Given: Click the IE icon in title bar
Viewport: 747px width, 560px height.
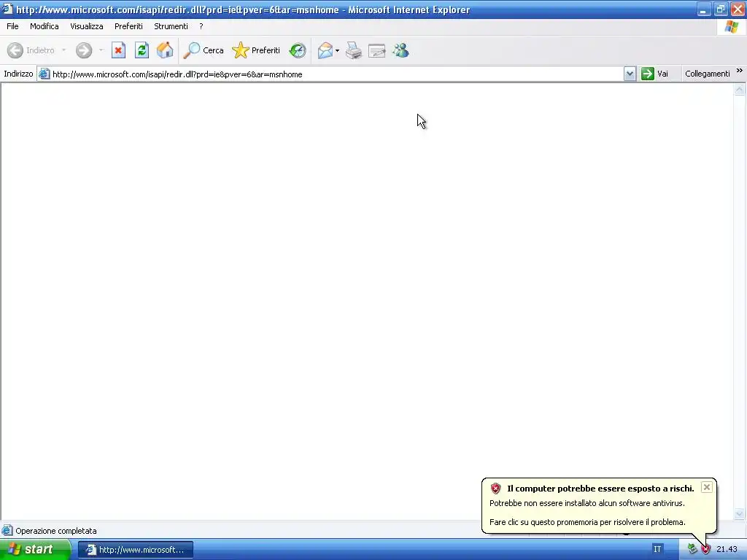Looking at the screenshot, I should (x=7, y=9).
